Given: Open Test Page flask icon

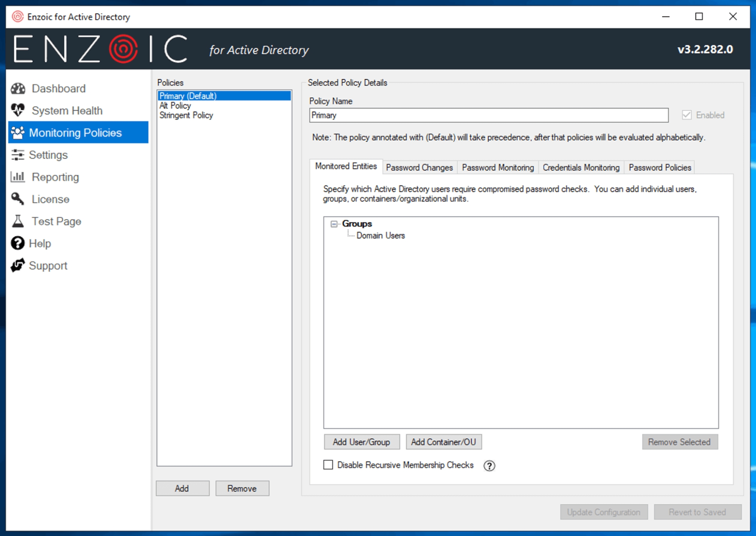Looking at the screenshot, I should point(18,221).
